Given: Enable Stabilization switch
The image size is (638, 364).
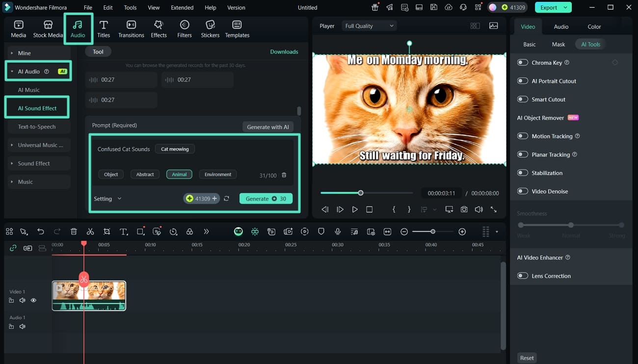Looking at the screenshot, I should 523,173.
